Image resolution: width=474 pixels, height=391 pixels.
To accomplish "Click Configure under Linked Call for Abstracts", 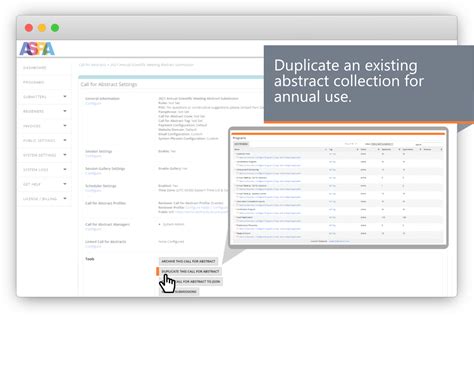I will click(x=93, y=246).
